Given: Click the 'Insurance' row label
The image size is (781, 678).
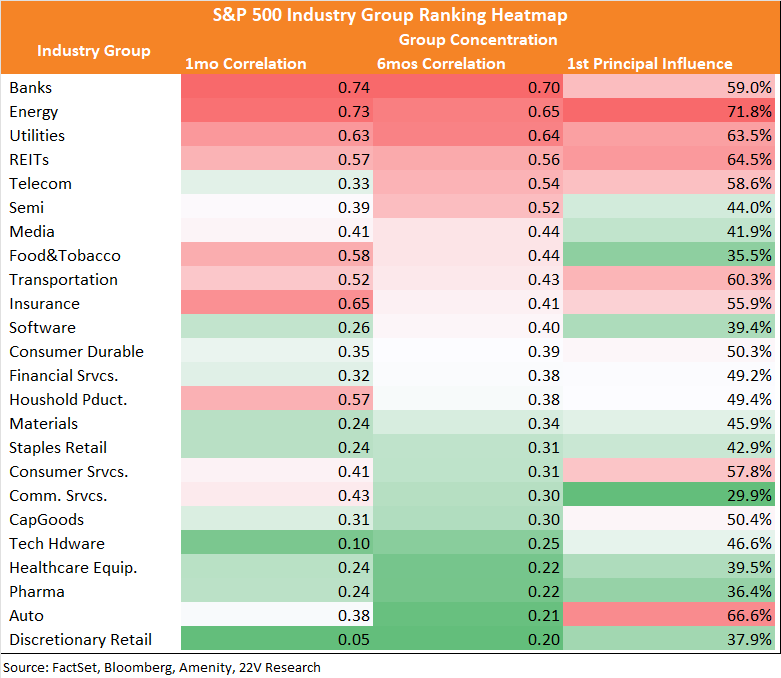Looking at the screenshot, I should 44,304.
